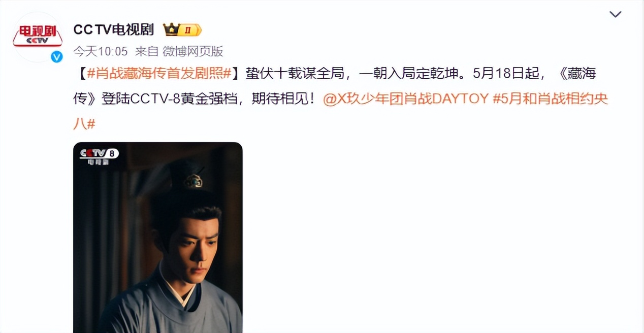Image resolution: width=644 pixels, height=333 pixels.
Task: Open the #5月和肖战相约央 hashtag
Action: tap(551, 98)
